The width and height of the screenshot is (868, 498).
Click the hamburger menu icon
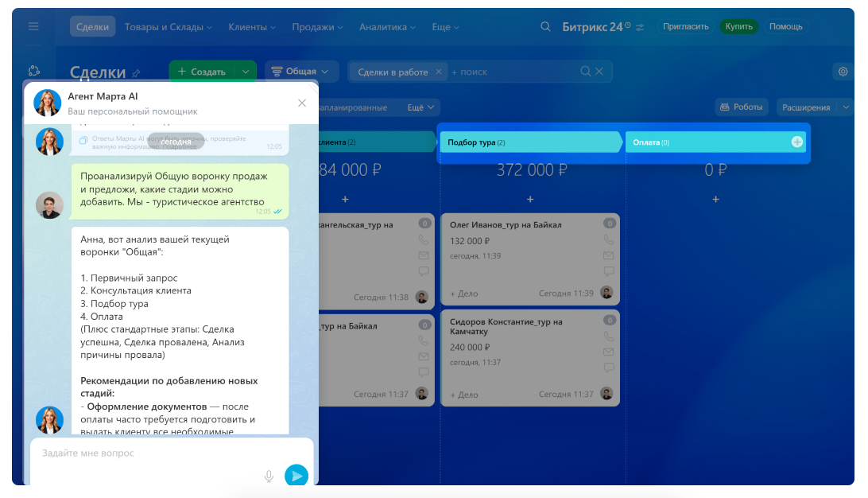coord(33,26)
